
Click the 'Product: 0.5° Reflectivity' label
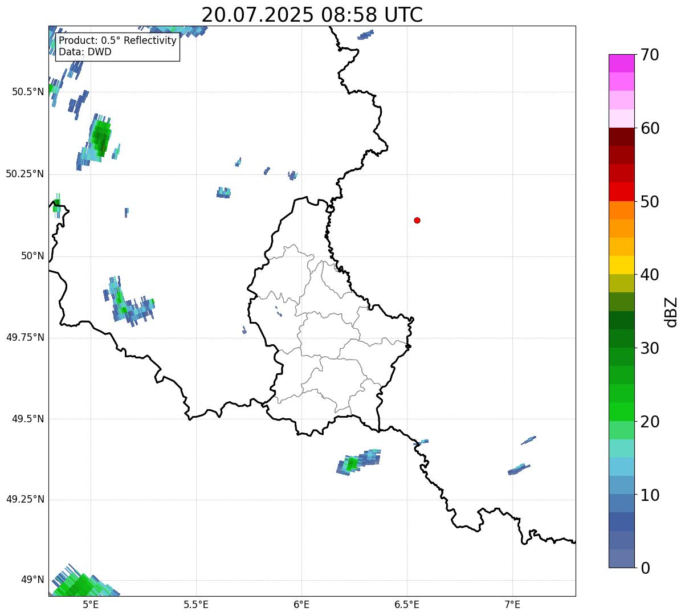(118, 41)
